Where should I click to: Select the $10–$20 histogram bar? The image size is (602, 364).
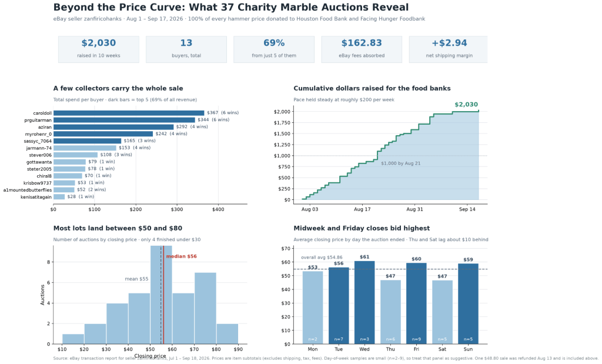73,339
